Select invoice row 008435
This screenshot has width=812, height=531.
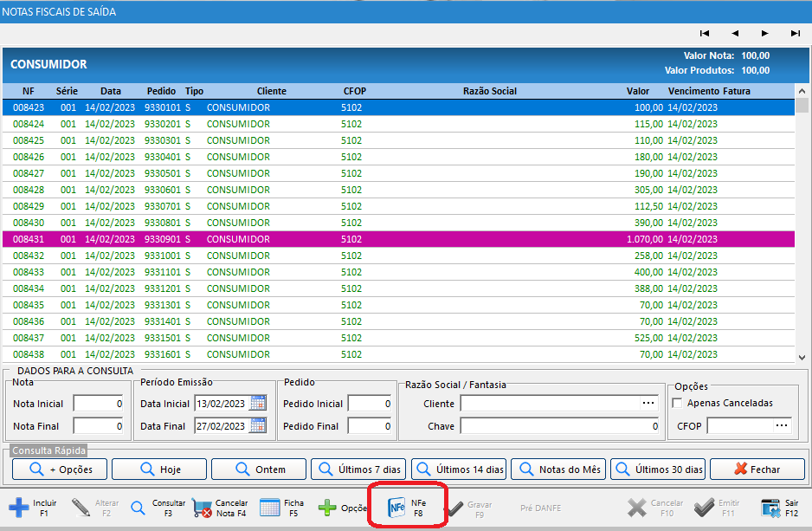pyautogui.click(x=399, y=305)
